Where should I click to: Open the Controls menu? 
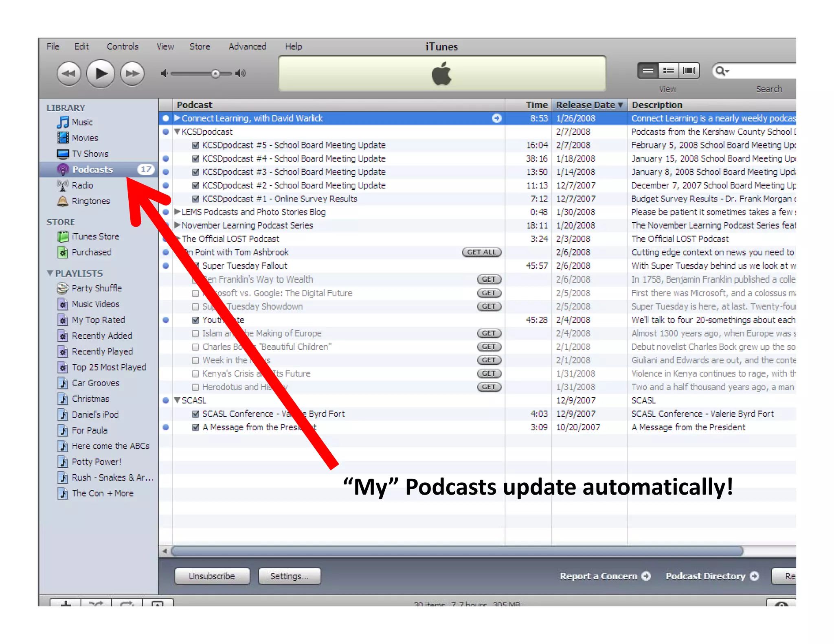(x=123, y=46)
